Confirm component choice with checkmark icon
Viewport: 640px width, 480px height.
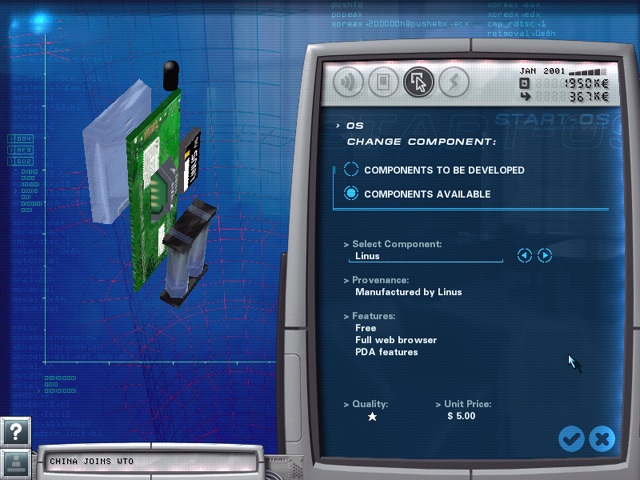(x=571, y=438)
